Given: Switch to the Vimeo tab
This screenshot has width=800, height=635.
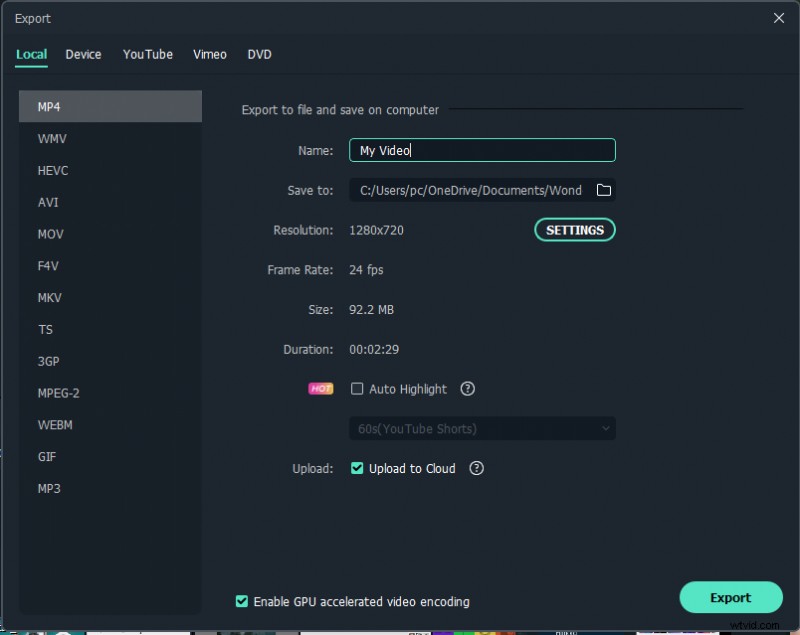Looking at the screenshot, I should click(210, 54).
